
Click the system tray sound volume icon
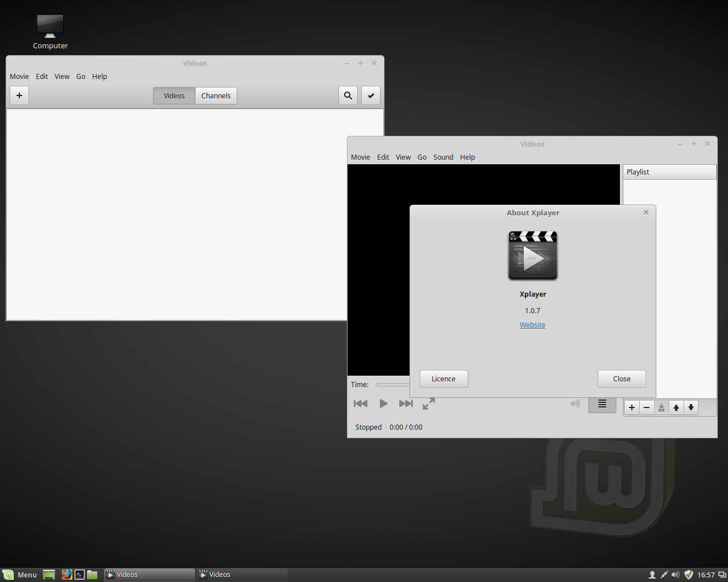[676, 575]
